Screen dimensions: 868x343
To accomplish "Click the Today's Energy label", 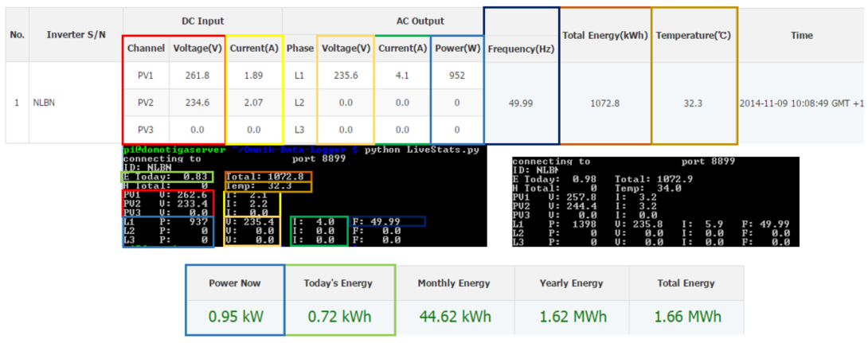I will [x=338, y=283].
